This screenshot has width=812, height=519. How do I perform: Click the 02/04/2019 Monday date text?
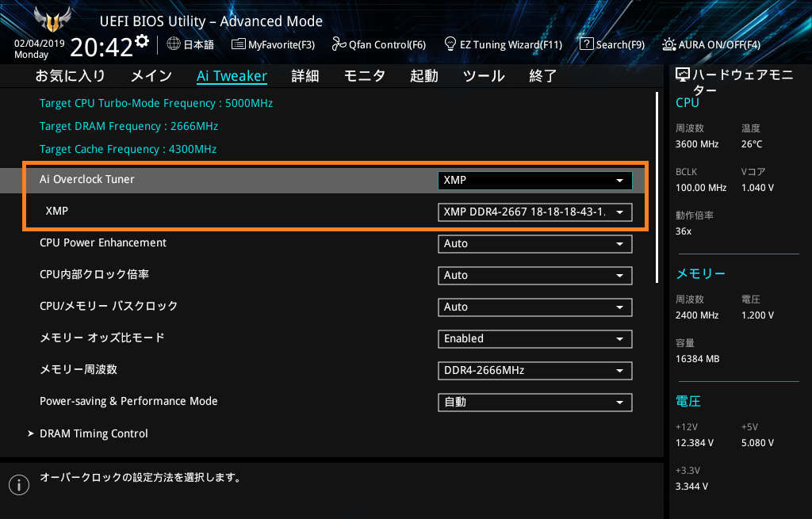point(40,49)
